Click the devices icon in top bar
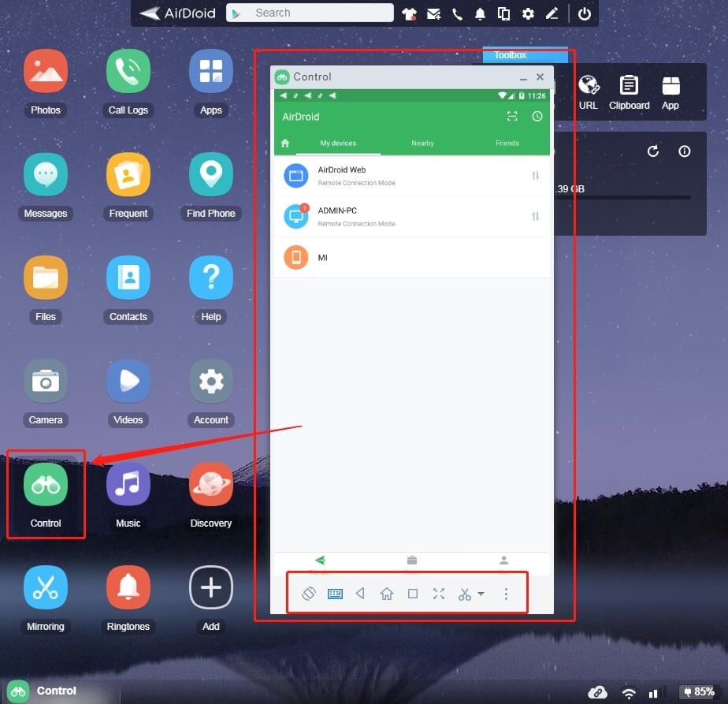Viewport: 728px width, 704px height. (x=503, y=14)
